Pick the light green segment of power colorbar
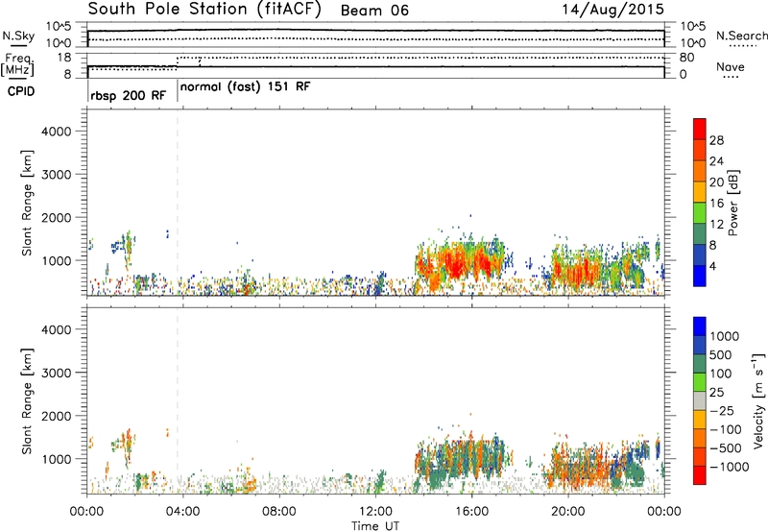Viewport: 768px width, 532px height. click(x=700, y=212)
